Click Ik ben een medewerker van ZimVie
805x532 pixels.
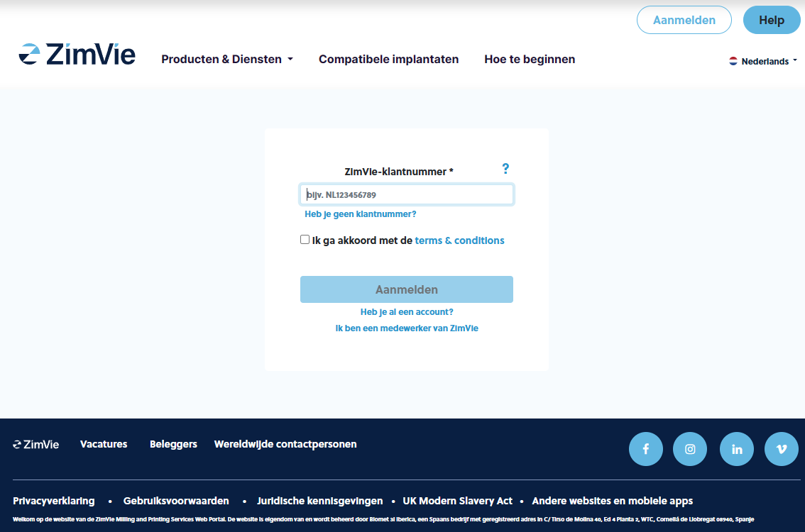[x=406, y=328]
